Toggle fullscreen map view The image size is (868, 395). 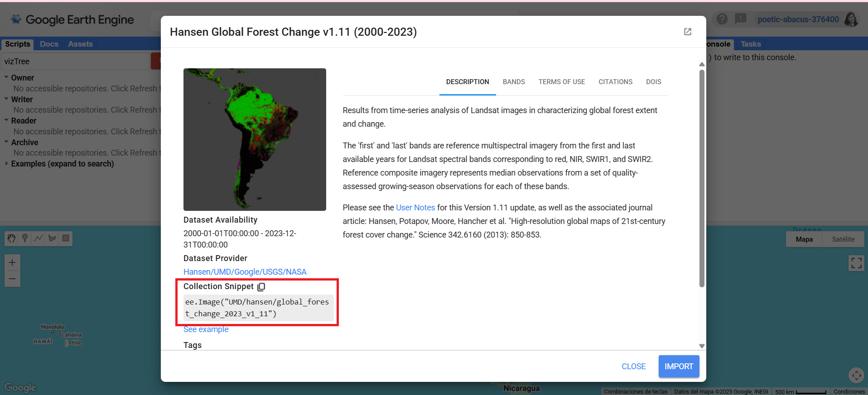(x=856, y=263)
